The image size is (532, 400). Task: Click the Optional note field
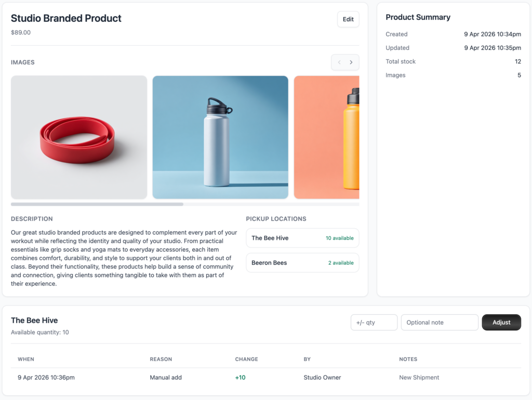(439, 322)
